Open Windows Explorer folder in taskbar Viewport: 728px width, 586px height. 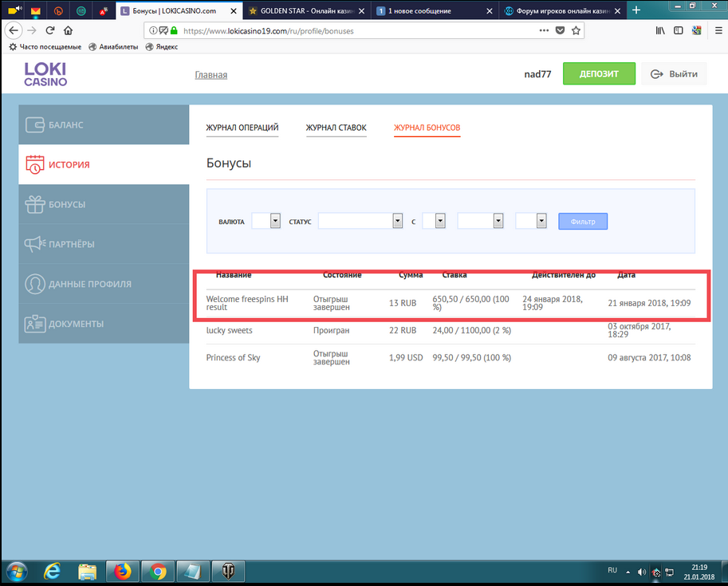87,572
